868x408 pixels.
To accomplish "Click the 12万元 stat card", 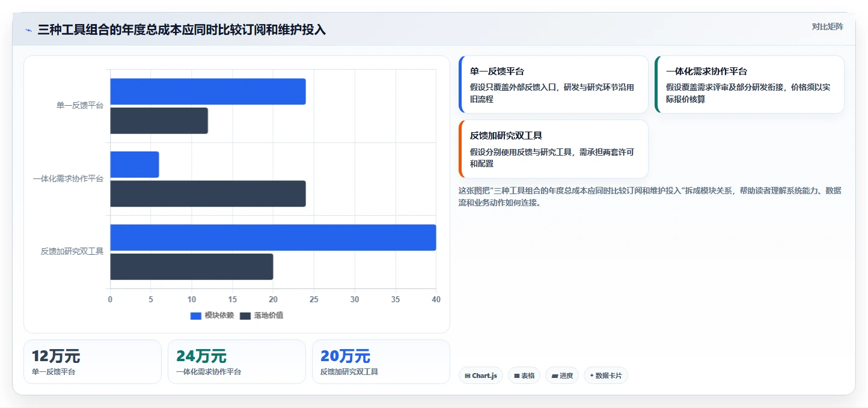I will point(93,362).
